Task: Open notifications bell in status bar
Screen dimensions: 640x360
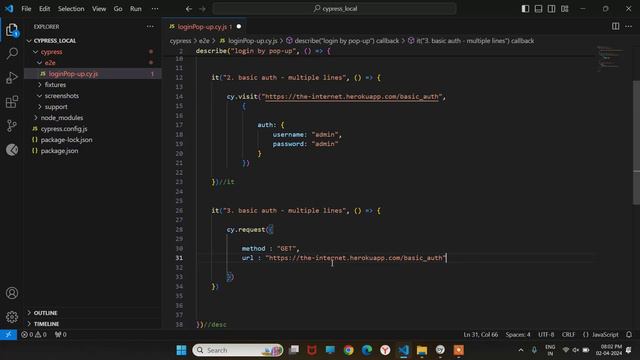Action: coord(629,335)
